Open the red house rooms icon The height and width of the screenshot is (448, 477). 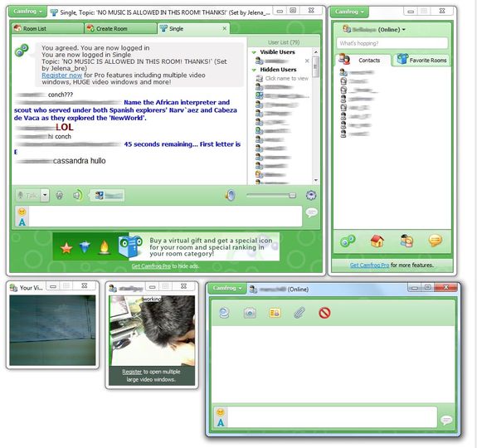tap(377, 241)
